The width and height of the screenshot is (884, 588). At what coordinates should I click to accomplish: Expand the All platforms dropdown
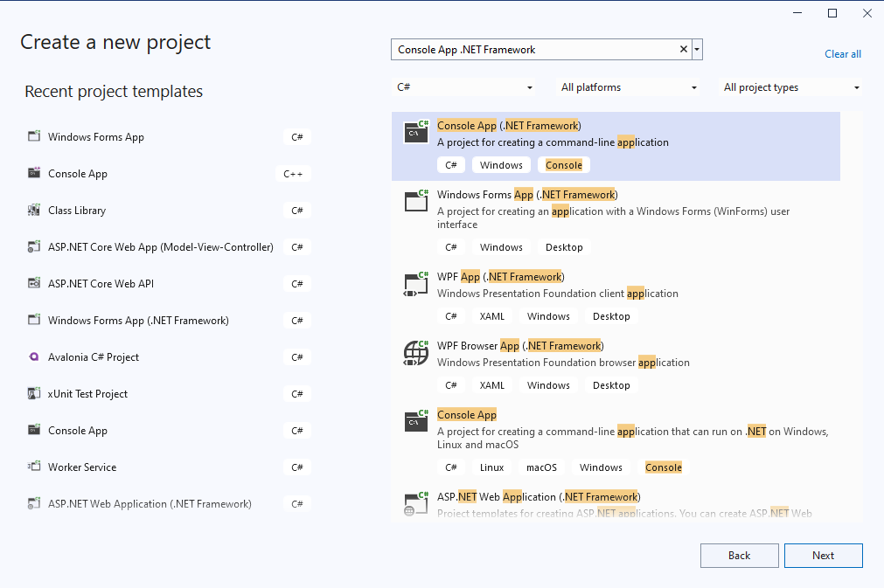pos(629,87)
